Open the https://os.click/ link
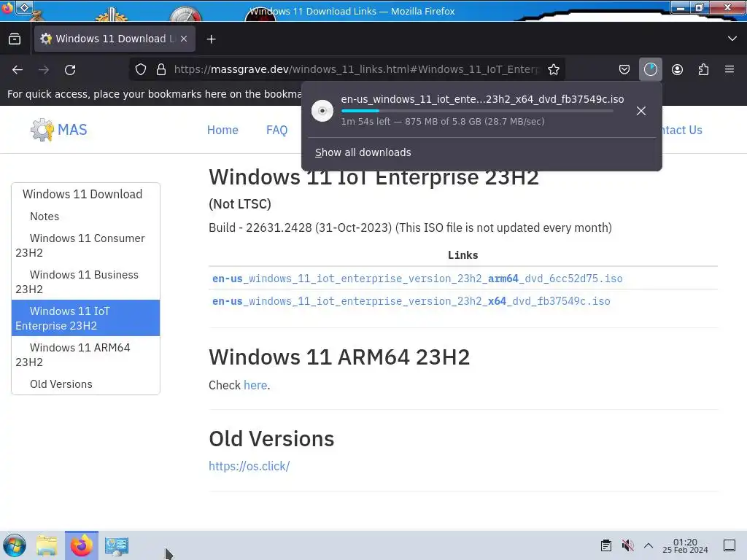The height and width of the screenshot is (560, 747). click(x=249, y=466)
